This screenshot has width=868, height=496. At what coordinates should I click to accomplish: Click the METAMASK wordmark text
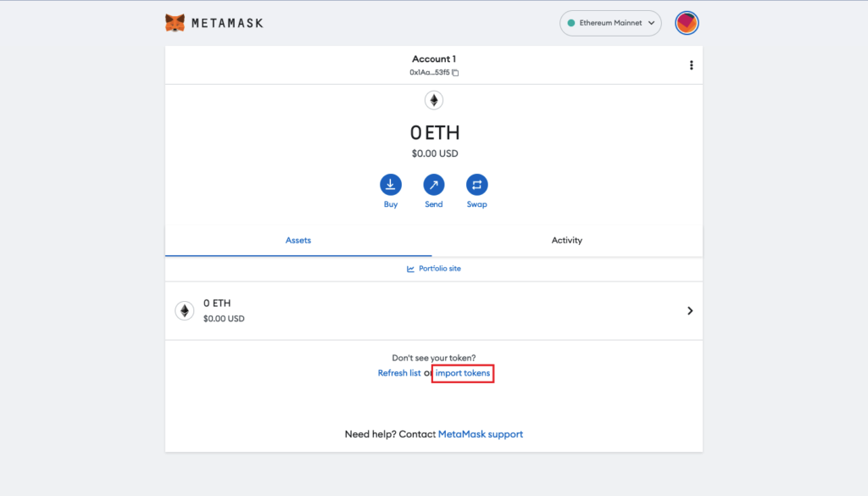[x=227, y=23]
